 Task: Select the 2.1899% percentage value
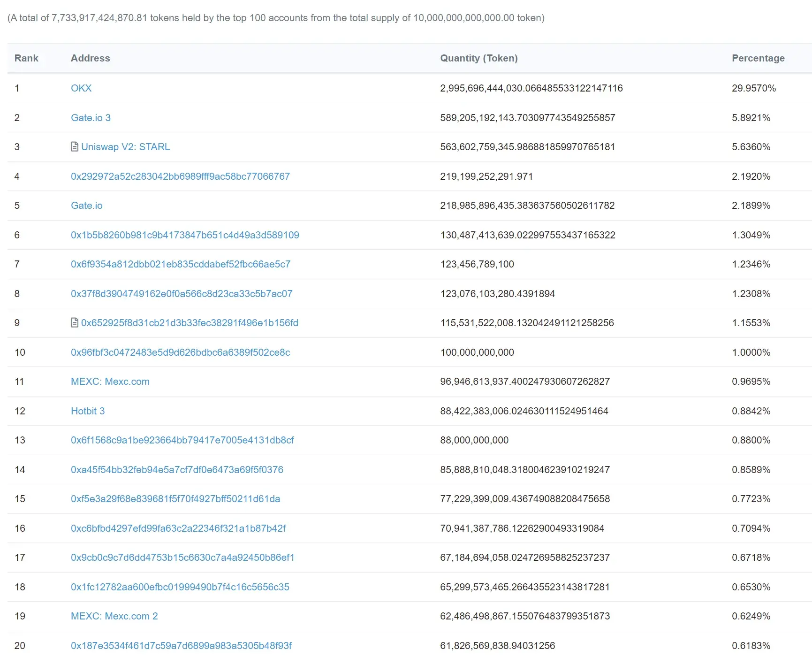751,206
